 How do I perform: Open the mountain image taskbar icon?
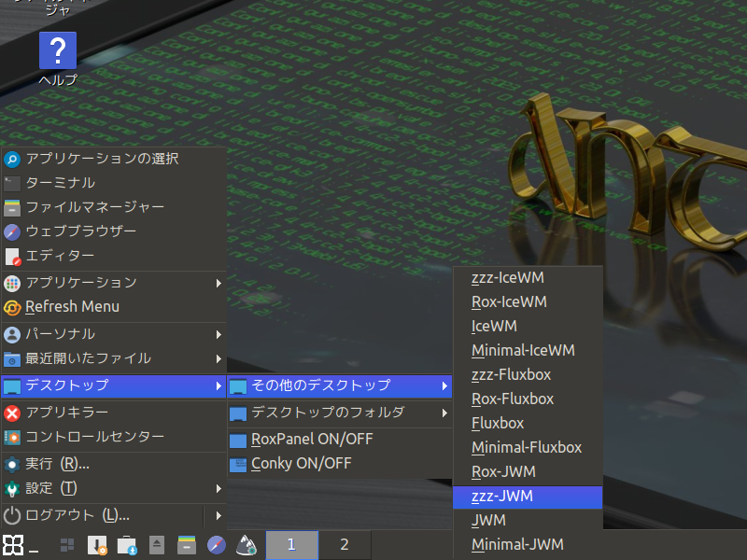click(x=247, y=545)
